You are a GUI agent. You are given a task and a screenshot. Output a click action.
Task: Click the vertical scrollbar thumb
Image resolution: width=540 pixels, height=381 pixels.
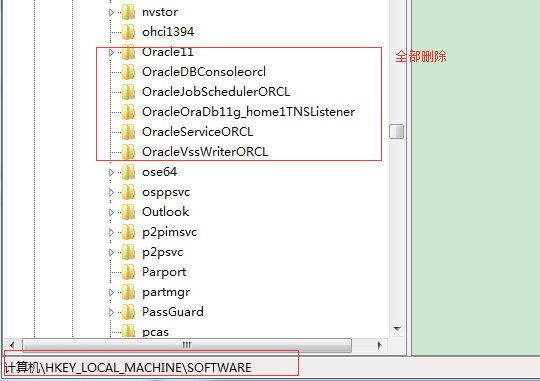[396, 132]
